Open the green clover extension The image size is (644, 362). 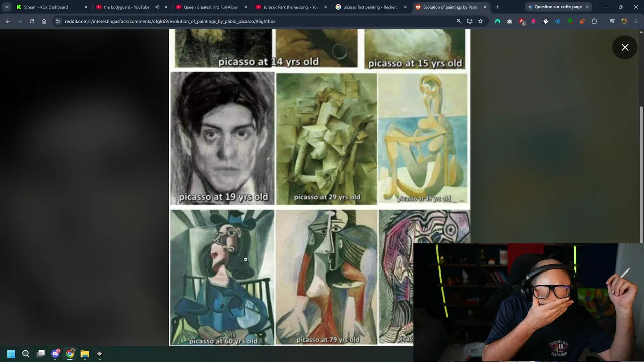pyautogui.click(x=570, y=21)
